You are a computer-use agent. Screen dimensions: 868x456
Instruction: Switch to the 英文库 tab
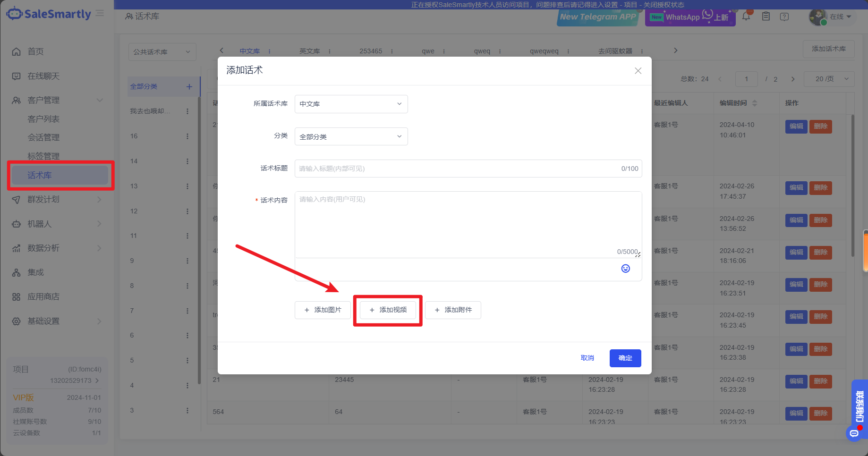[x=309, y=51]
